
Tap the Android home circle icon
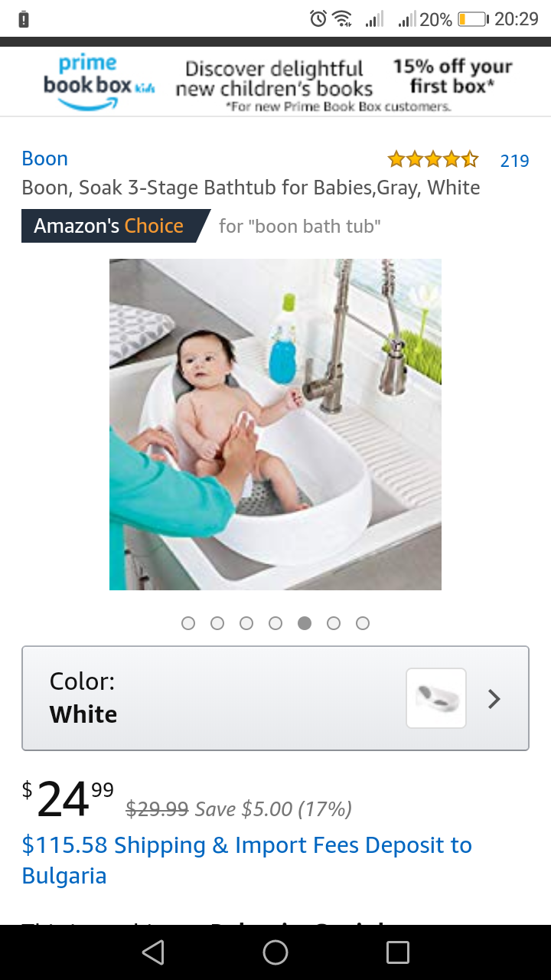point(275,952)
